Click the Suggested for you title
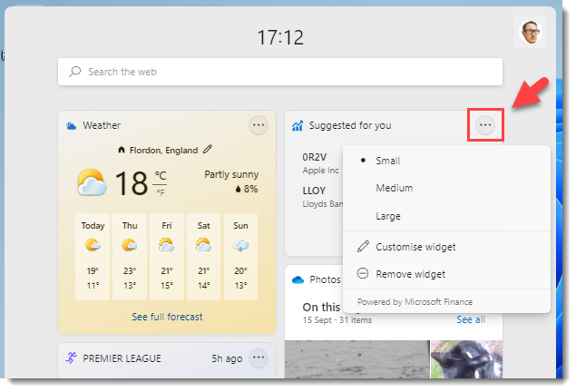 [350, 125]
